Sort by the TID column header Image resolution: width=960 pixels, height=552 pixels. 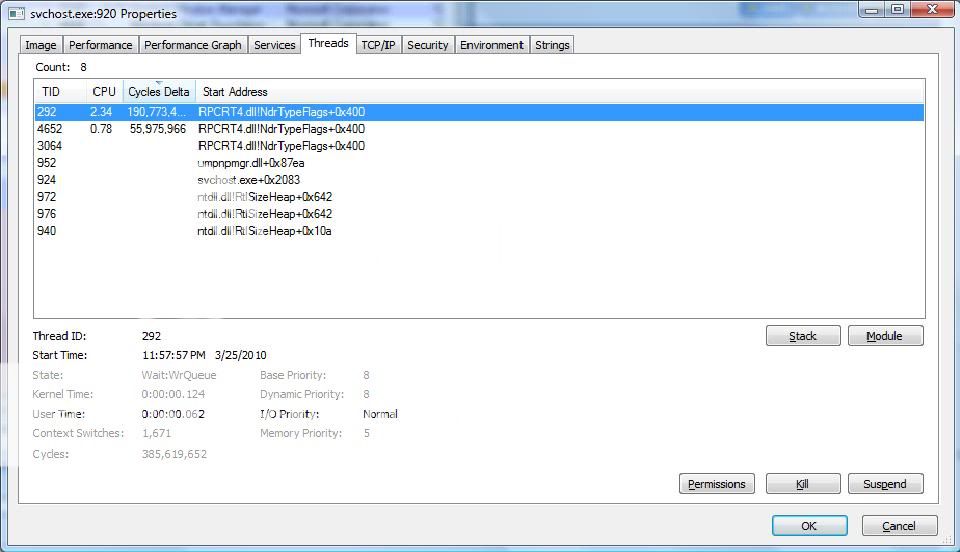coord(60,92)
